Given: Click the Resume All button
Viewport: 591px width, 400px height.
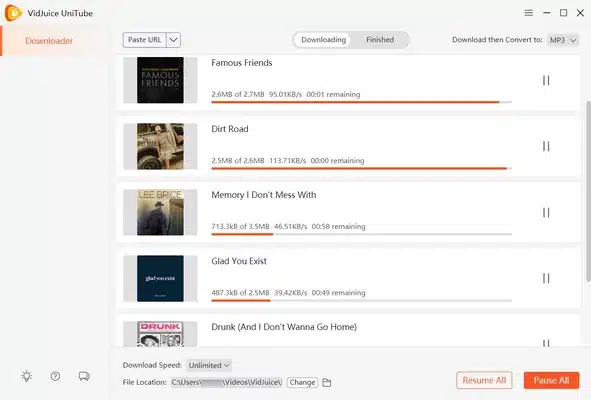Looking at the screenshot, I should pyautogui.click(x=484, y=380).
